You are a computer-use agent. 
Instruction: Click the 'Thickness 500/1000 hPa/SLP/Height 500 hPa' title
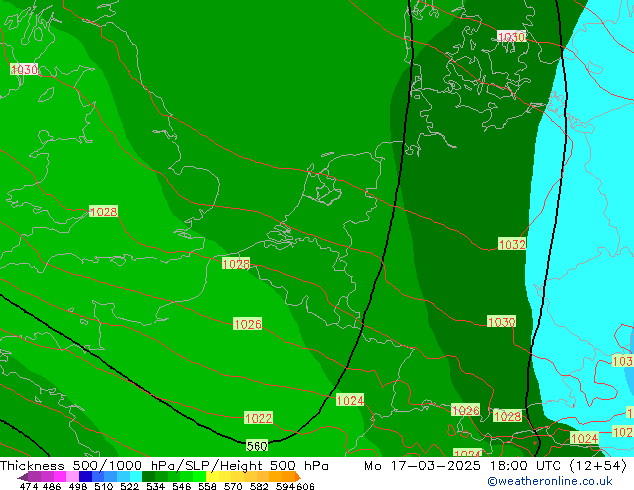pyautogui.click(x=164, y=466)
